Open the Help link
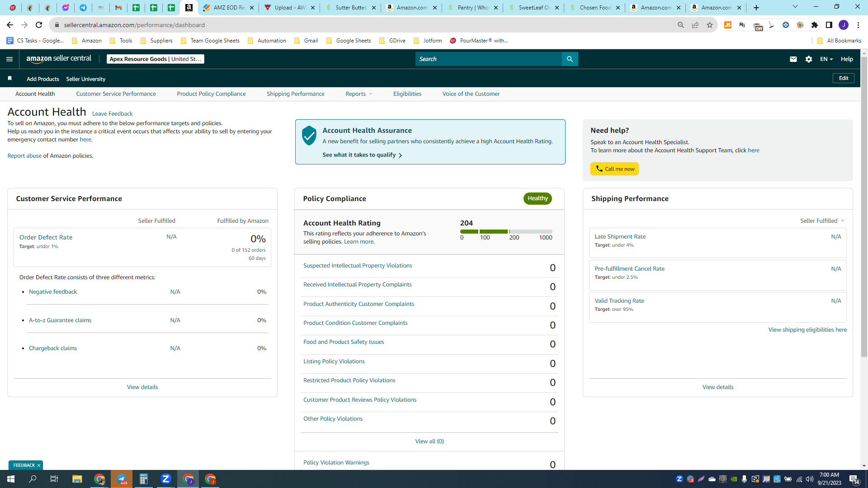The height and width of the screenshot is (488, 868). click(847, 59)
